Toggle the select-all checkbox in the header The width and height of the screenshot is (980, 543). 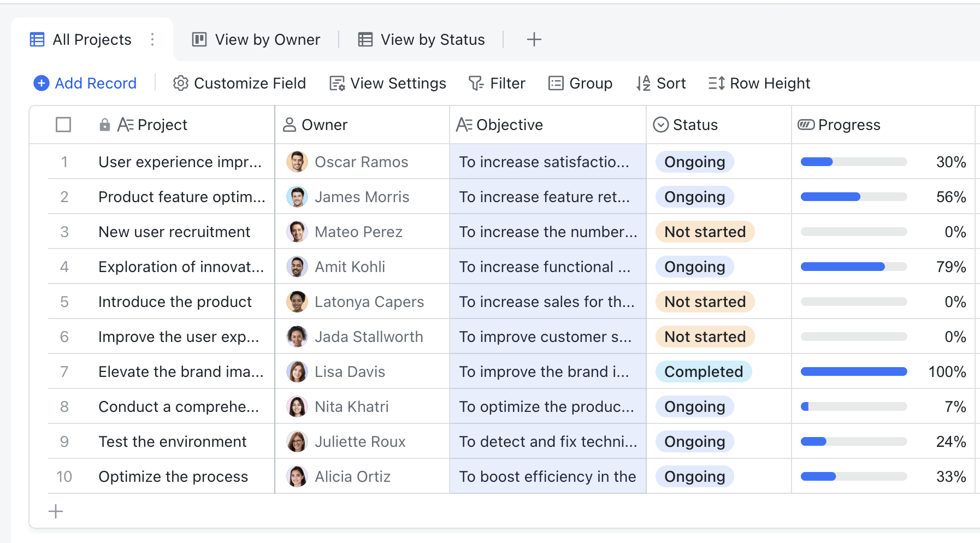pyautogui.click(x=63, y=125)
